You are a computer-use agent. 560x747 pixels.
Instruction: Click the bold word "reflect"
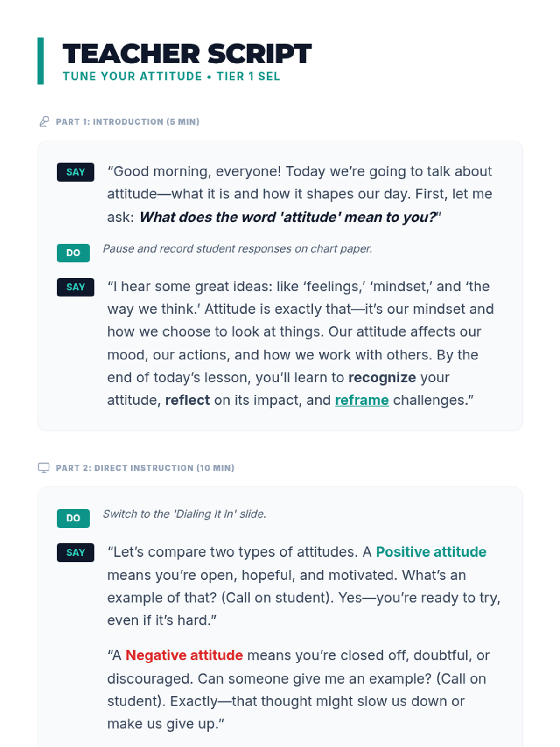tap(187, 400)
